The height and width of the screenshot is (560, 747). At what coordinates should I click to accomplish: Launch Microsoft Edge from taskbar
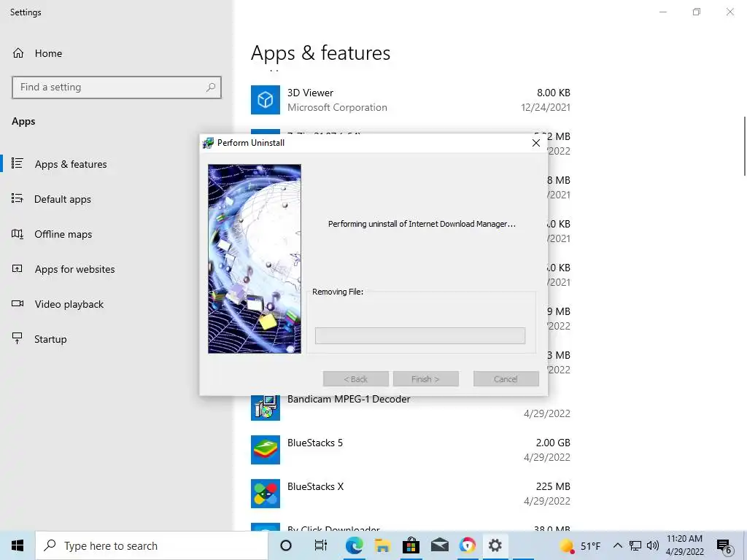pos(354,545)
